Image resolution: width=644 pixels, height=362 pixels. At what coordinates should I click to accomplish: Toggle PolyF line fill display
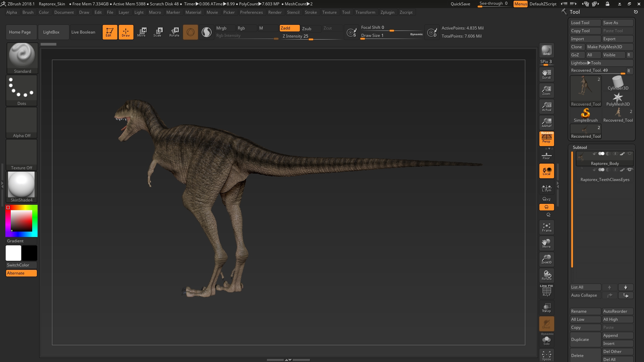click(546, 291)
